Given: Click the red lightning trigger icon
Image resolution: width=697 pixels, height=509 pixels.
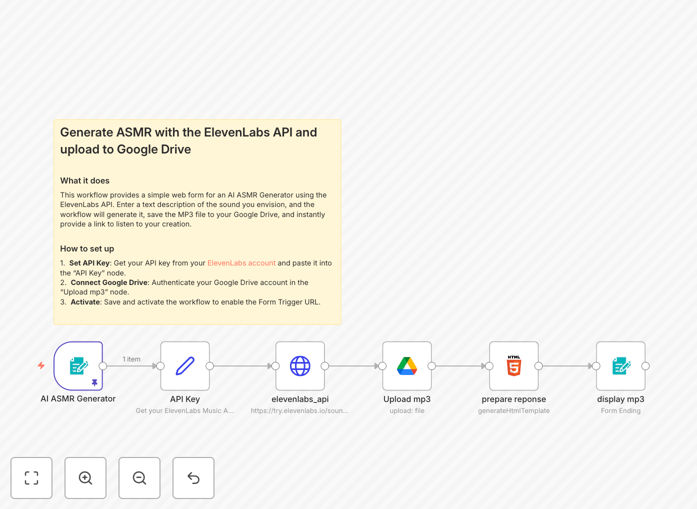Looking at the screenshot, I should coord(41,365).
